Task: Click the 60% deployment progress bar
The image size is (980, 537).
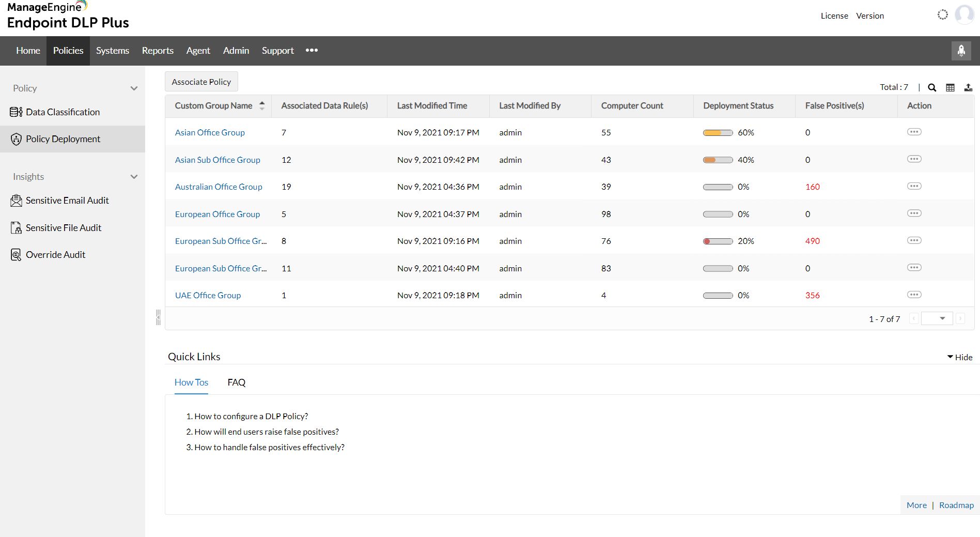Action: pyautogui.click(x=718, y=133)
